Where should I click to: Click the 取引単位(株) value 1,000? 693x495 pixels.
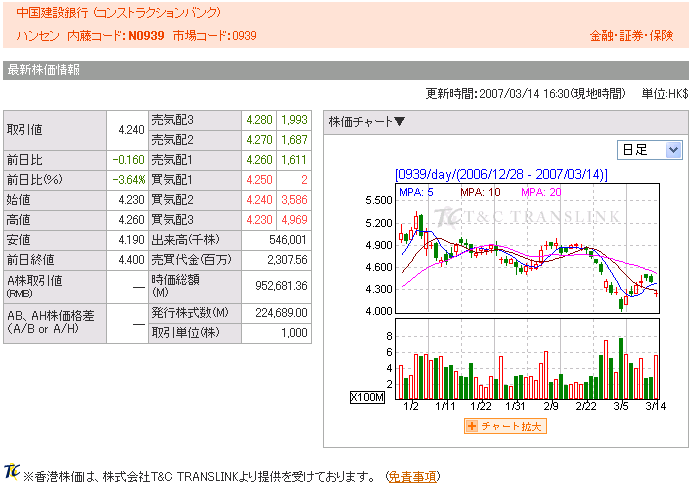(294, 333)
